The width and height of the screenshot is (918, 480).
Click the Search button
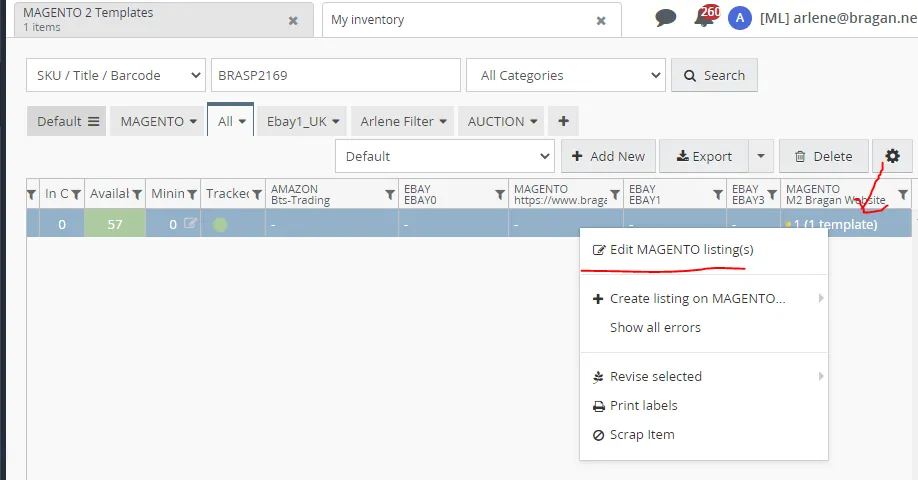pyautogui.click(x=714, y=75)
